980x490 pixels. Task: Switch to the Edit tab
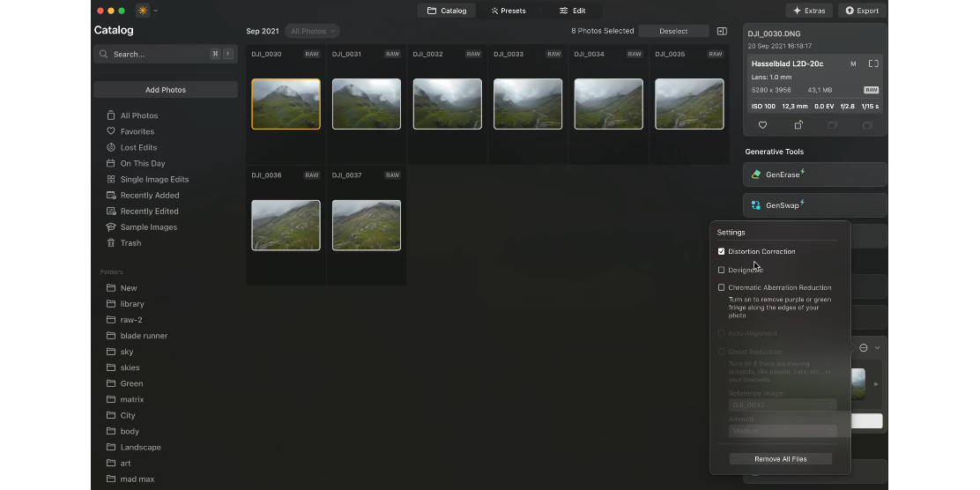[x=572, y=11]
